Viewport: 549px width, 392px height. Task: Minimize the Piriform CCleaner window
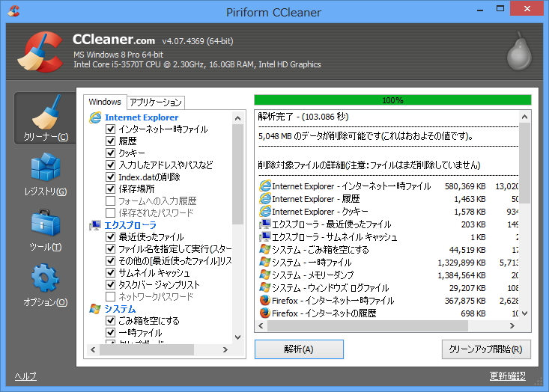pyautogui.click(x=480, y=10)
